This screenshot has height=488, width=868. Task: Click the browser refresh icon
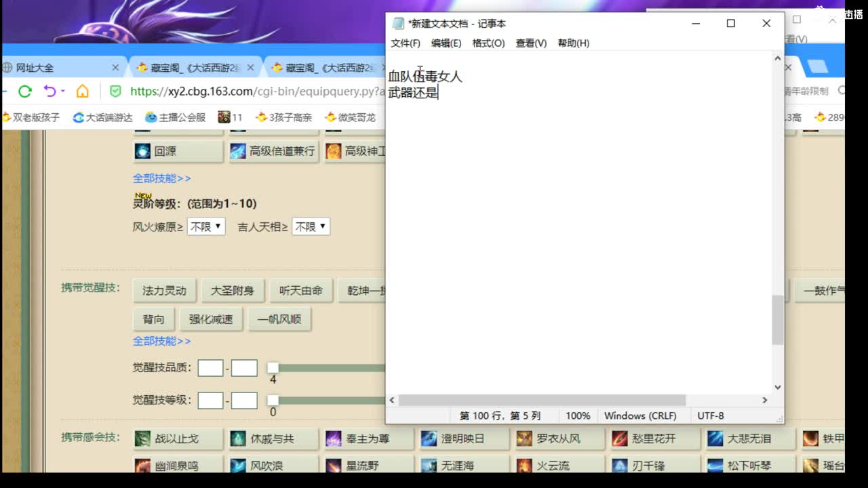(25, 91)
